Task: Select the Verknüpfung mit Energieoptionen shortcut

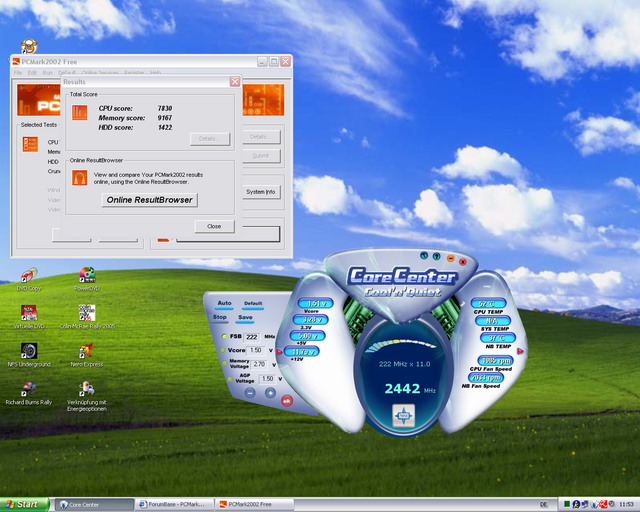Action: click(x=87, y=396)
